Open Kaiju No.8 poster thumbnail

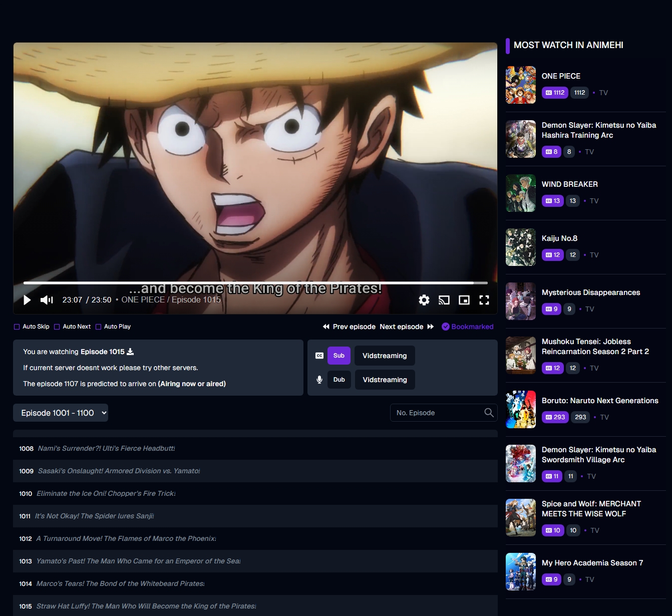pyautogui.click(x=521, y=247)
